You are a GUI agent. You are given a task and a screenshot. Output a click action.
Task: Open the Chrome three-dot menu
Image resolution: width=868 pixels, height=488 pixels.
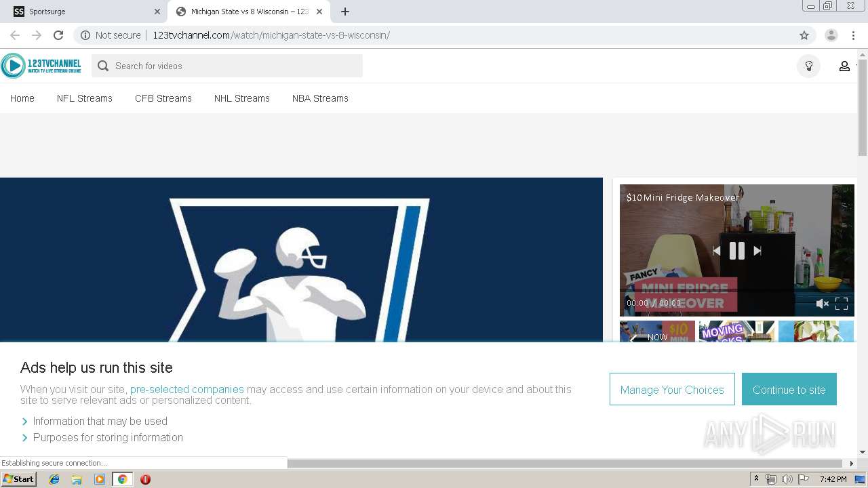click(853, 35)
